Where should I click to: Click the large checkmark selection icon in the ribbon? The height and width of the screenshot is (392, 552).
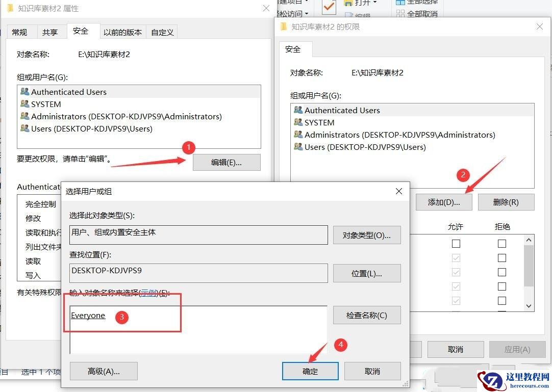click(x=328, y=7)
